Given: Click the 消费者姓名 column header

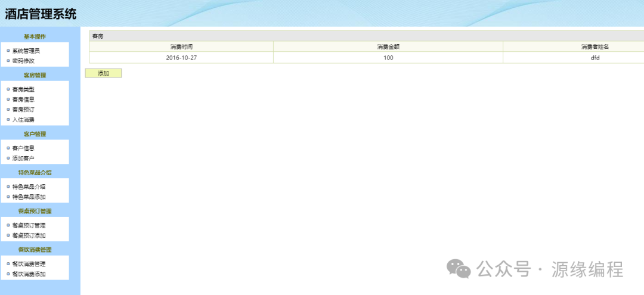Looking at the screenshot, I should (595, 46).
